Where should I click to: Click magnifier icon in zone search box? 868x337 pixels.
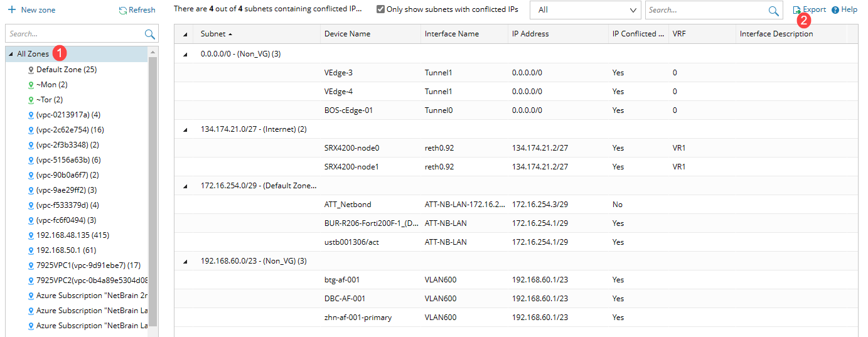click(x=149, y=34)
